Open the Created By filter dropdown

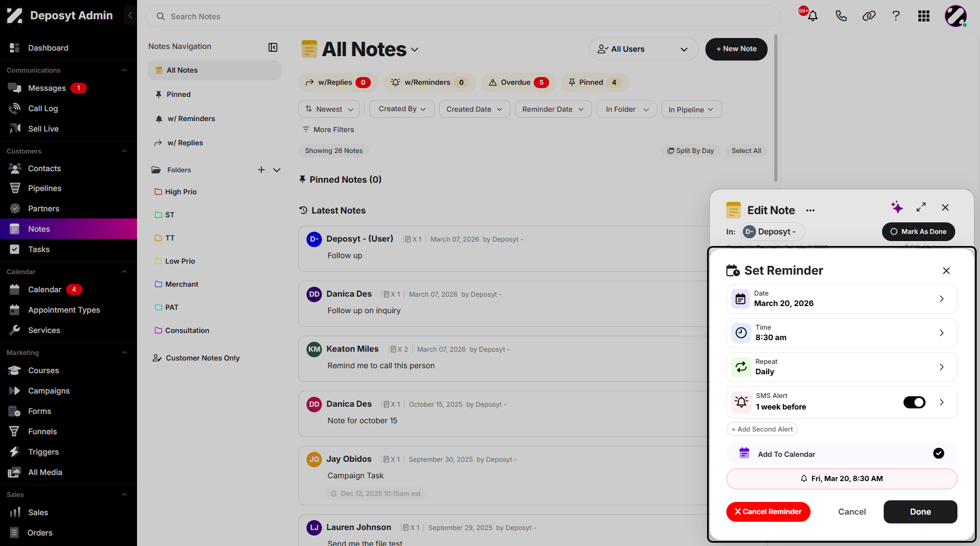[402, 109]
